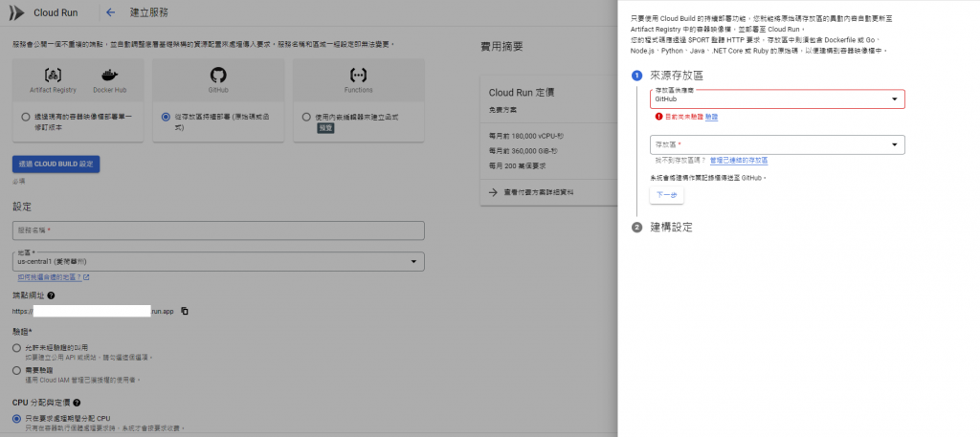Copy the endpoint URL with the copy icon
This screenshot has height=437, width=980.
(x=185, y=311)
